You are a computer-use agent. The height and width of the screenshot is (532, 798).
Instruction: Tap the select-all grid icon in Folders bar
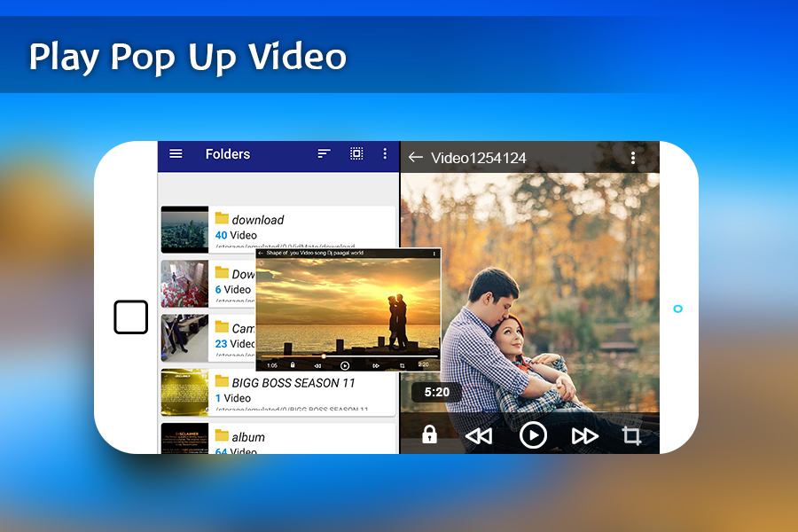coord(356,153)
